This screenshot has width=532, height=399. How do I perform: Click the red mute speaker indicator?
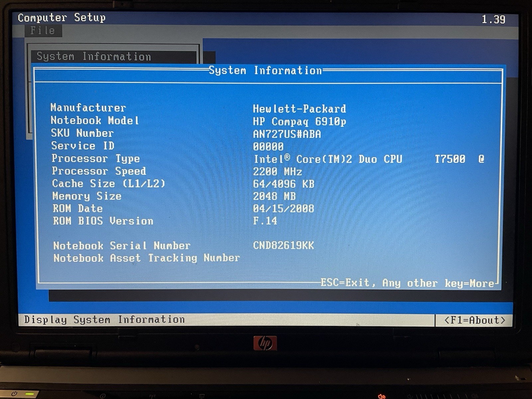point(382,396)
